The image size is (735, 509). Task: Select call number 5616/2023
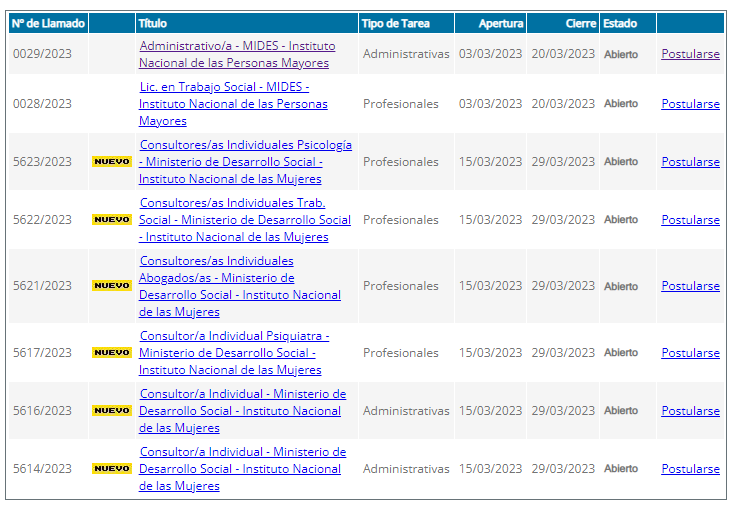[42, 411]
